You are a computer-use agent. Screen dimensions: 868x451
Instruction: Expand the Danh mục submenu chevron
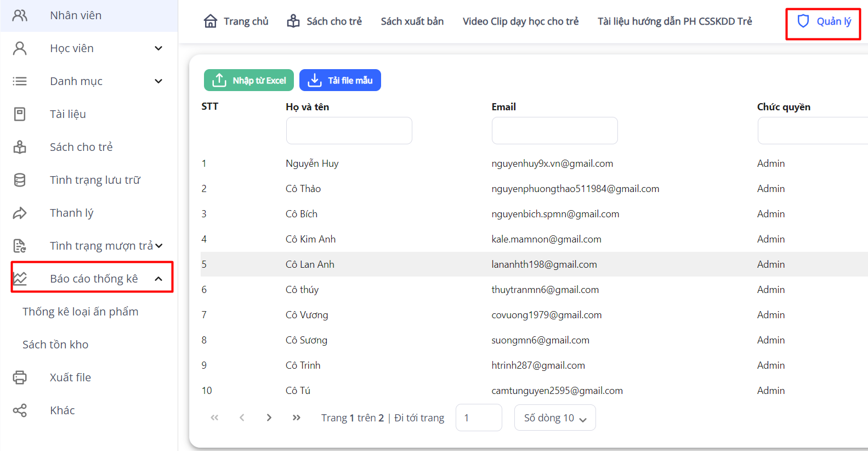coord(158,81)
